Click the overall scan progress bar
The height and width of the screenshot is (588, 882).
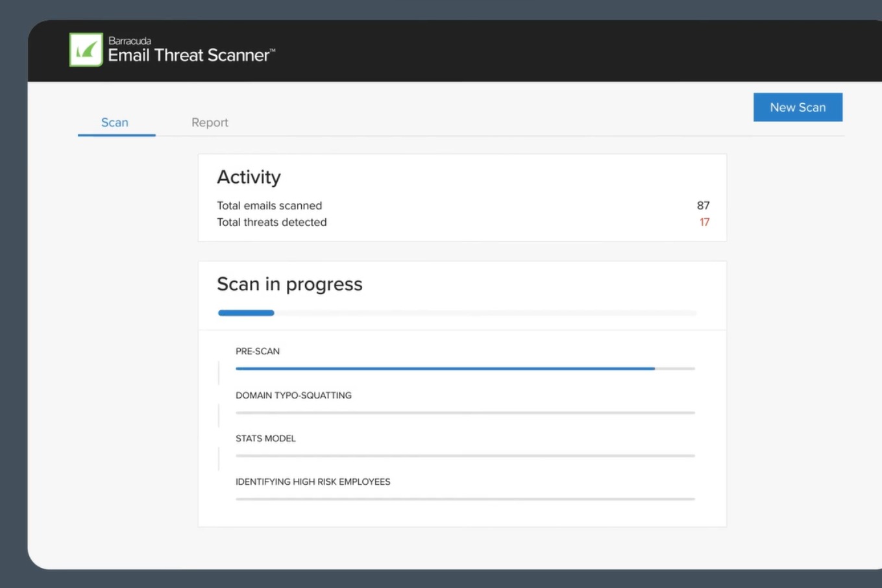pyautogui.click(x=456, y=312)
